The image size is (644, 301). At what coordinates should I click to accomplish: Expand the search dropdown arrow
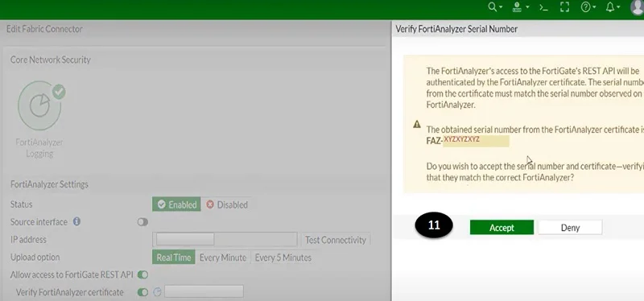501,7
